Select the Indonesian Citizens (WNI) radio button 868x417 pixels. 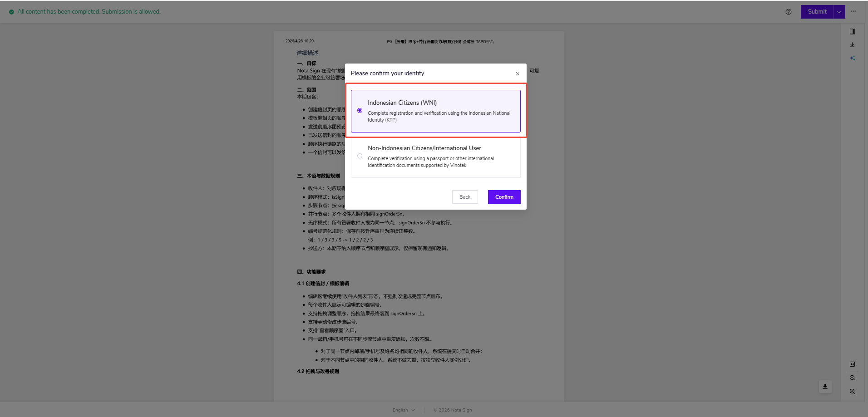click(360, 111)
